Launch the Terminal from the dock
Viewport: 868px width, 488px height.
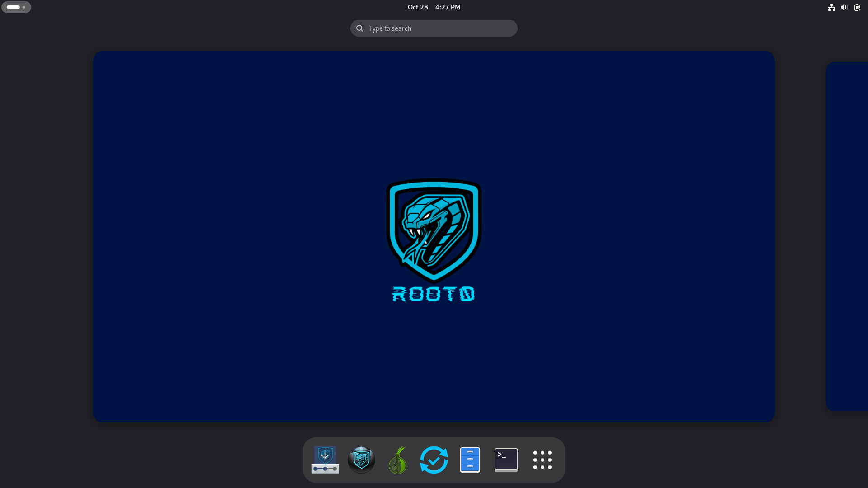506,460
